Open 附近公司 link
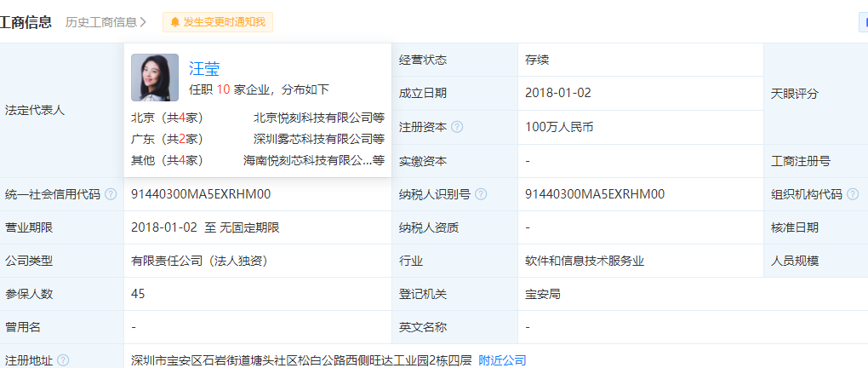The width and height of the screenshot is (868, 368). (x=502, y=361)
